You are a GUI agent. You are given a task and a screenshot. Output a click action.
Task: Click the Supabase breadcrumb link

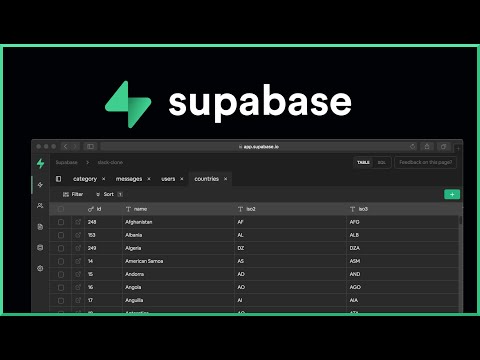coord(67,162)
